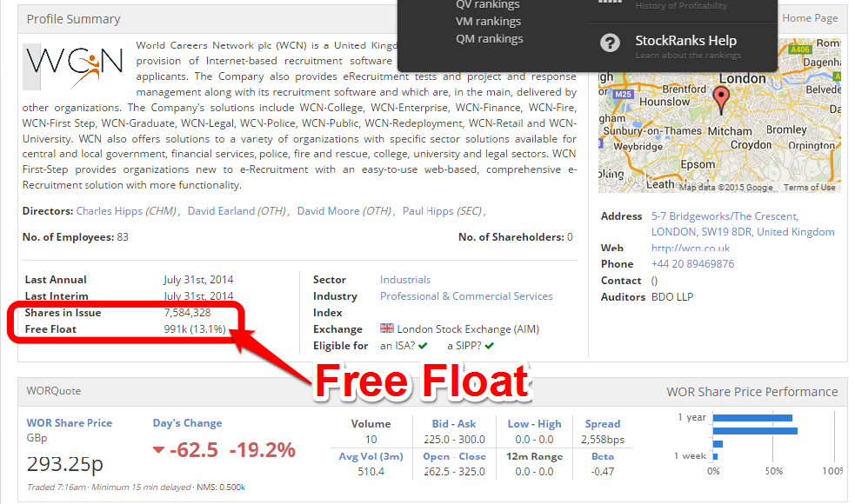Viewport: 855px width, 504px height.
Task: Open History of Profitability menu item
Action: tap(681, 5)
